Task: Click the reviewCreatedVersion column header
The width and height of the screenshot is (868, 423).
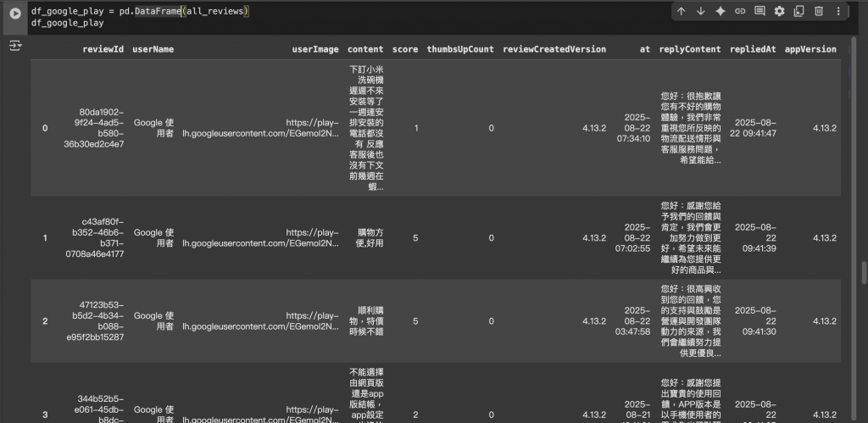Action: (554, 49)
